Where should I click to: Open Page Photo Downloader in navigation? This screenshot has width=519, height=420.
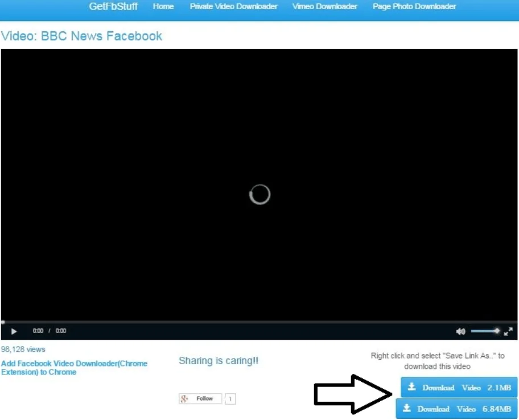414,7
